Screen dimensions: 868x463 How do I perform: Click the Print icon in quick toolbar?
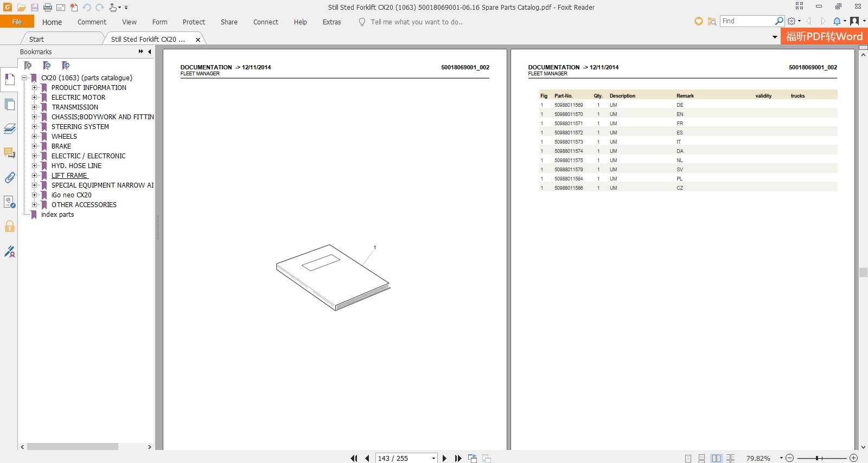tap(47, 8)
